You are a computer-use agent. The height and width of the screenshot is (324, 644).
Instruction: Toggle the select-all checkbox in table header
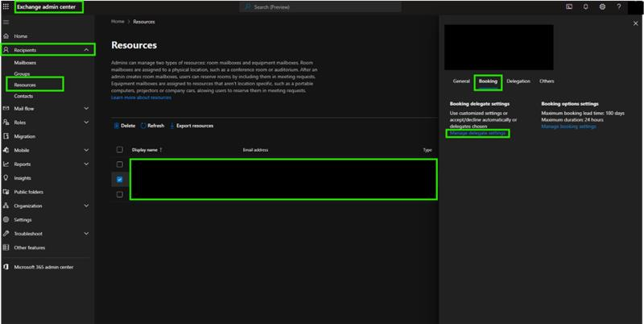click(x=119, y=150)
